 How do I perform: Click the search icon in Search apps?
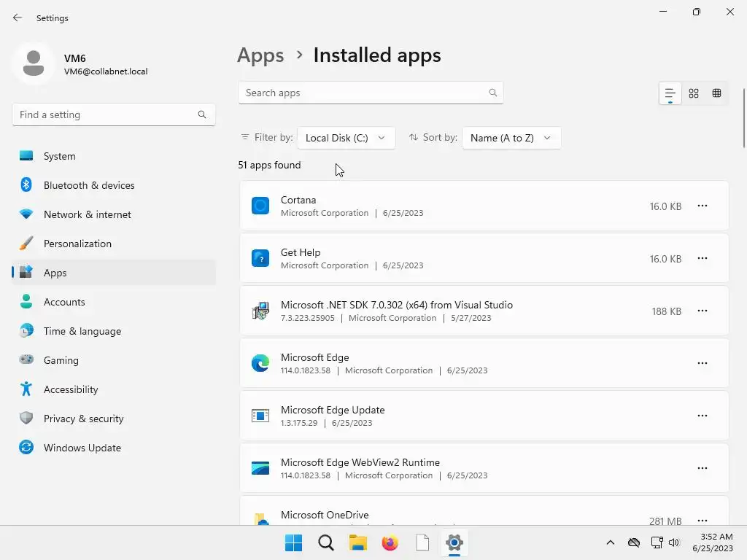pos(493,93)
